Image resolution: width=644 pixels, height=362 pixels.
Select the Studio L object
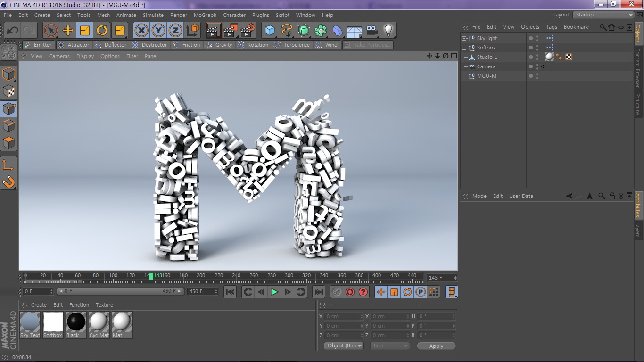tap(487, 57)
